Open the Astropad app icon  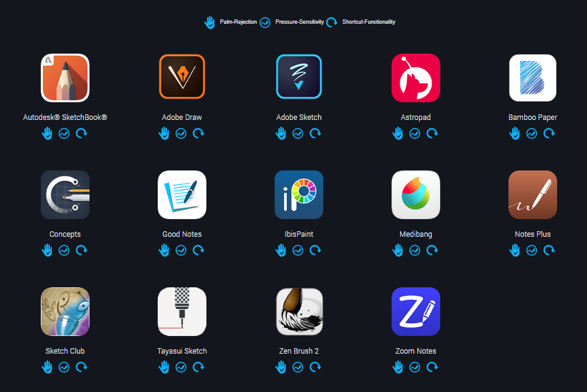(415, 78)
